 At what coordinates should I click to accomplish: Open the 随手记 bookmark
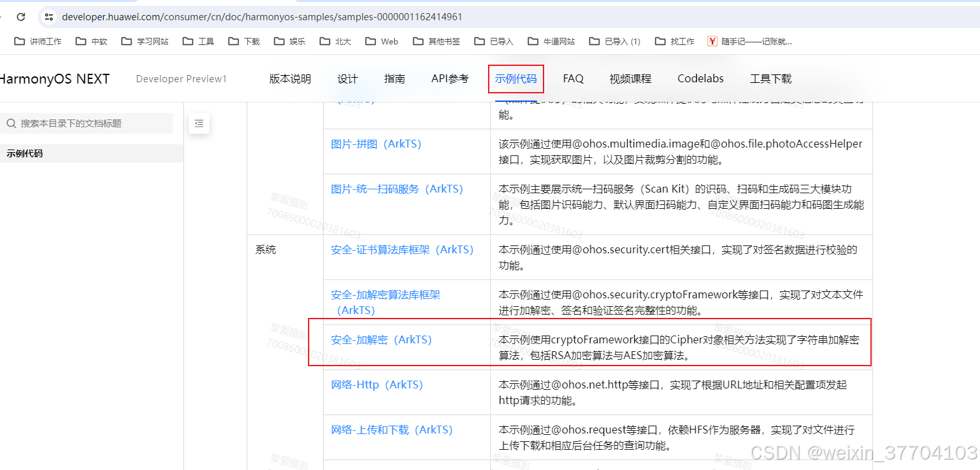[x=750, y=41]
